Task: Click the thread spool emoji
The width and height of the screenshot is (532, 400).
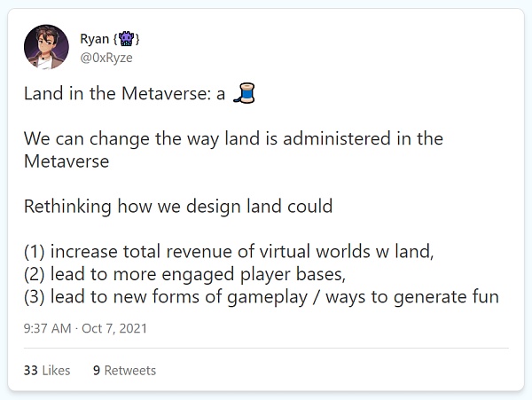Action: pyautogui.click(x=244, y=96)
